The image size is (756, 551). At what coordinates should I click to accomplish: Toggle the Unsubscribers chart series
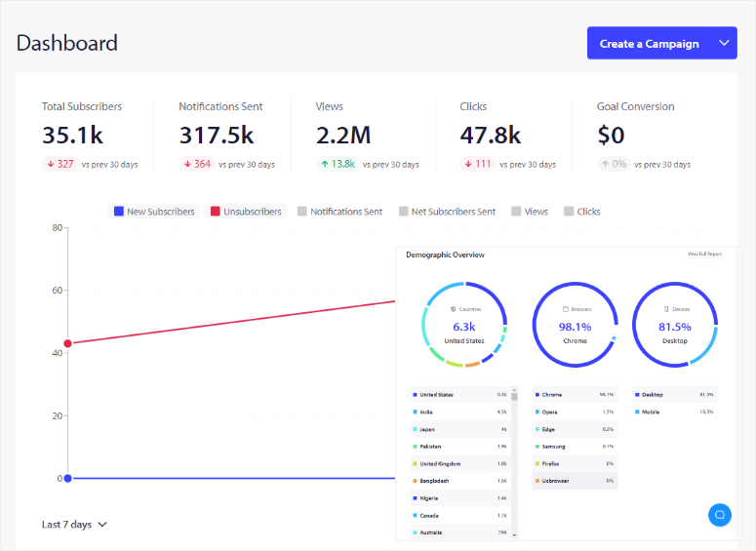click(246, 212)
